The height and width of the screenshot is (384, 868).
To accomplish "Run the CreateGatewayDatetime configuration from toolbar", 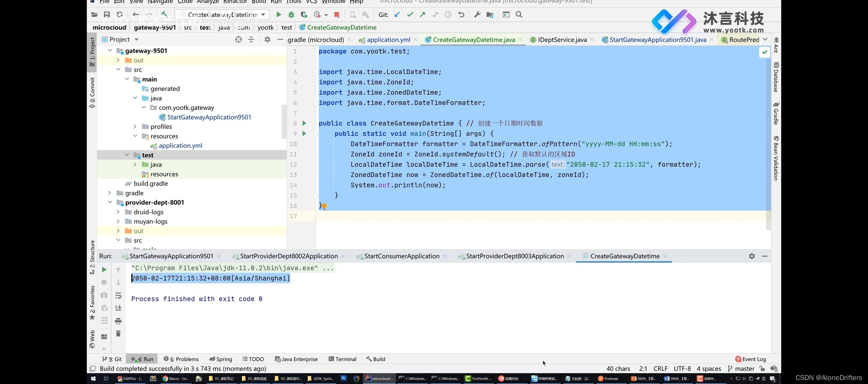I will pyautogui.click(x=278, y=15).
